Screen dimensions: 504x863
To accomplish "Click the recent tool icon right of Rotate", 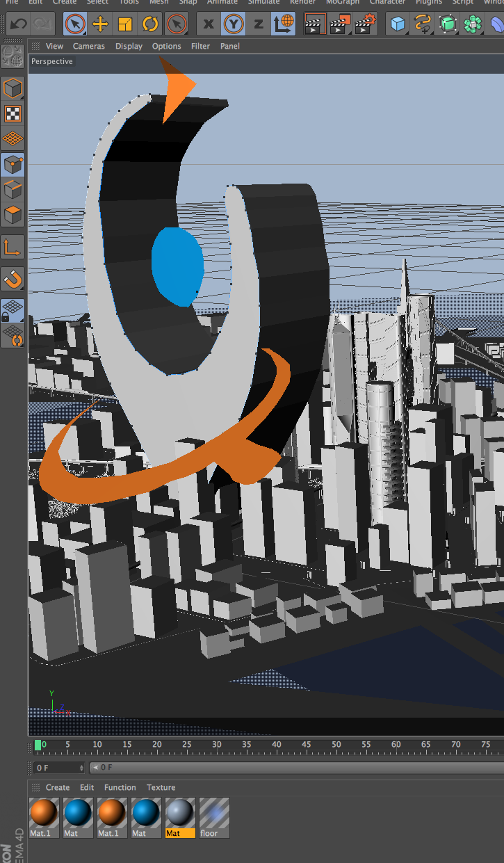I will pyautogui.click(x=177, y=24).
